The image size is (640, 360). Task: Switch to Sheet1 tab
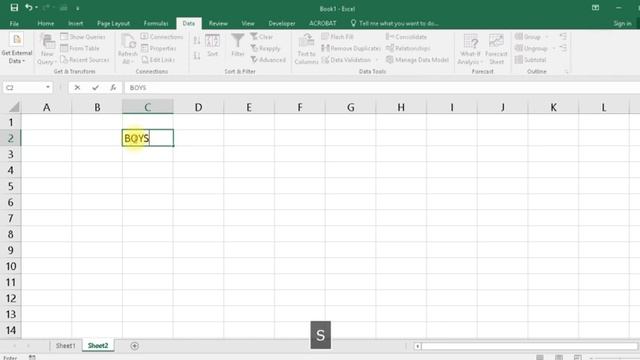[x=65, y=346]
